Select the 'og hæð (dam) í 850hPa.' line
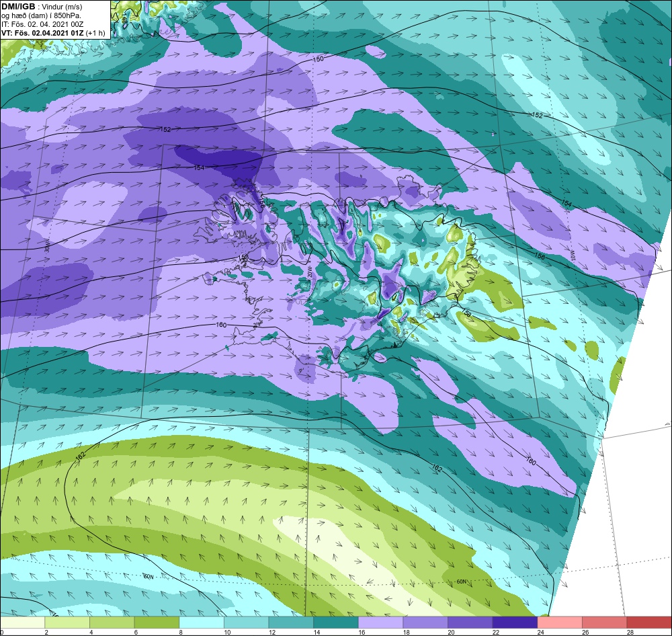The width and height of the screenshot is (672, 636). (42, 15)
